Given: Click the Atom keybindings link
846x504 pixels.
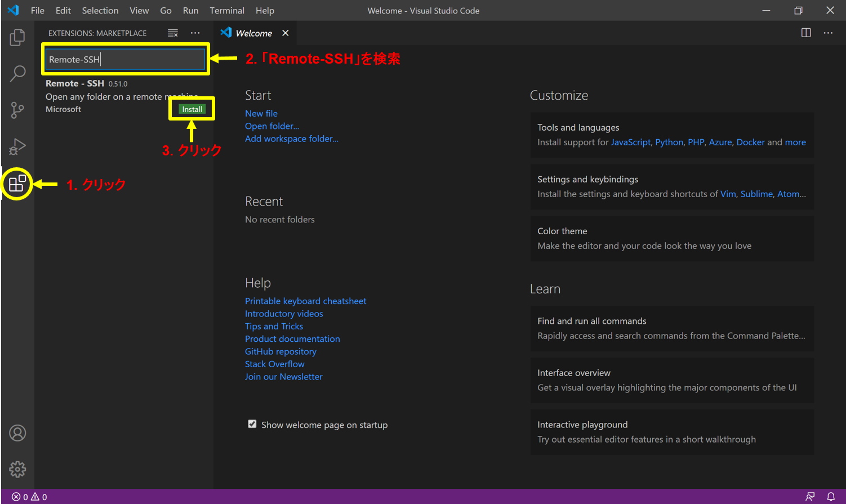Looking at the screenshot, I should click(791, 194).
